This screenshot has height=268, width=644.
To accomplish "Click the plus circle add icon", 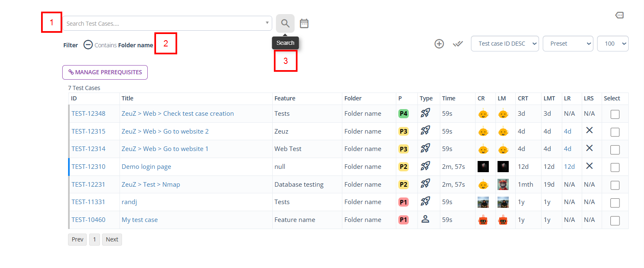I will (x=439, y=44).
